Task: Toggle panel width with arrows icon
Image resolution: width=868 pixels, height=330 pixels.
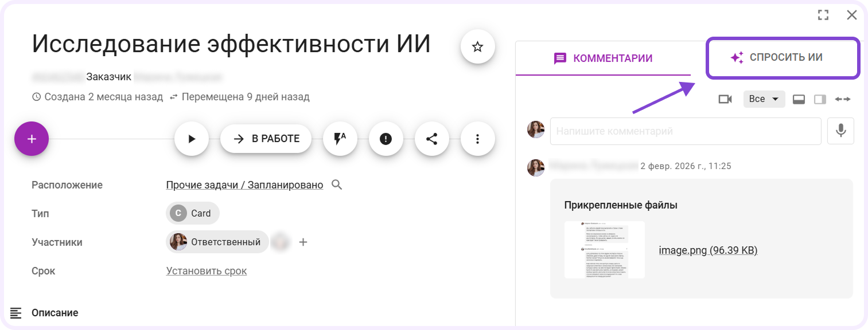Action: tap(842, 99)
